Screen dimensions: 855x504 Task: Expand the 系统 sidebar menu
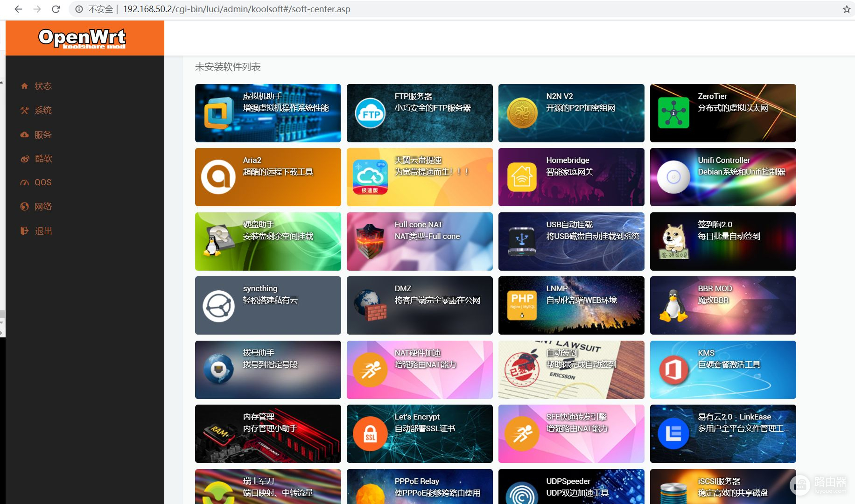tap(43, 111)
